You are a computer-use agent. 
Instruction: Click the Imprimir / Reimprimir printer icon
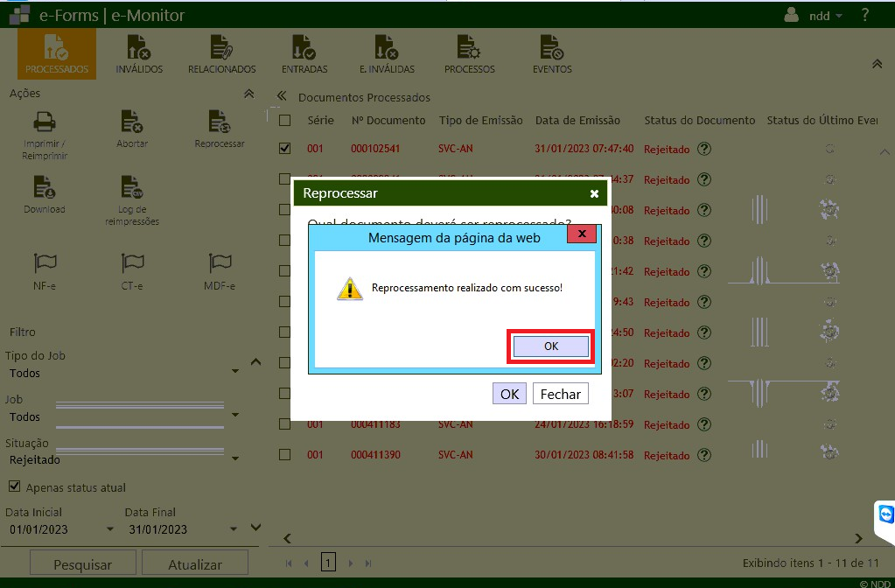click(45, 122)
